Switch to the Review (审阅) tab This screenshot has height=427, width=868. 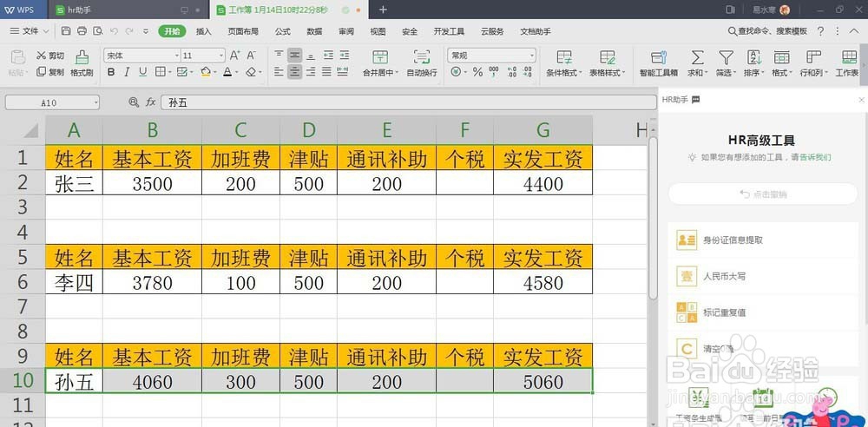pos(346,31)
